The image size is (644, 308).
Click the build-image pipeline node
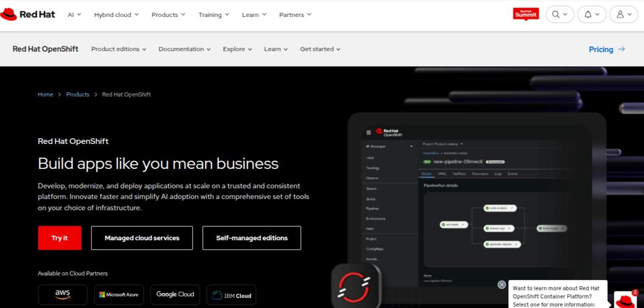point(552,228)
